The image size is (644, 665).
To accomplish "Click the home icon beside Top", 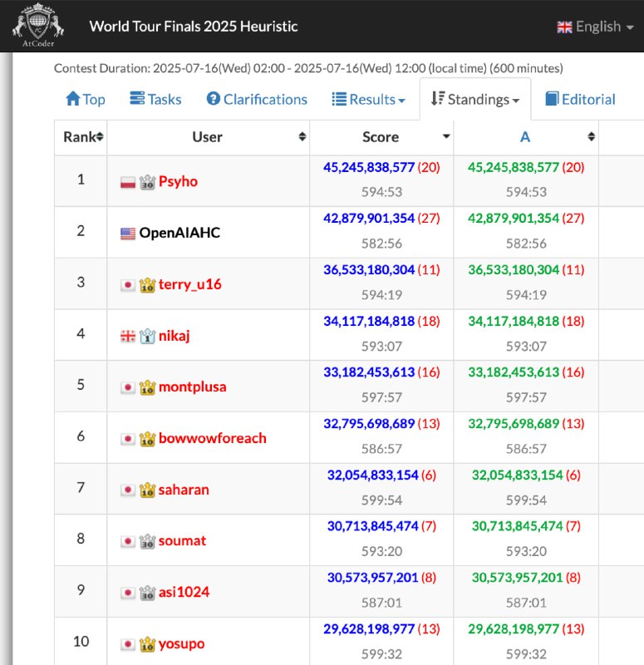I will 73,99.
